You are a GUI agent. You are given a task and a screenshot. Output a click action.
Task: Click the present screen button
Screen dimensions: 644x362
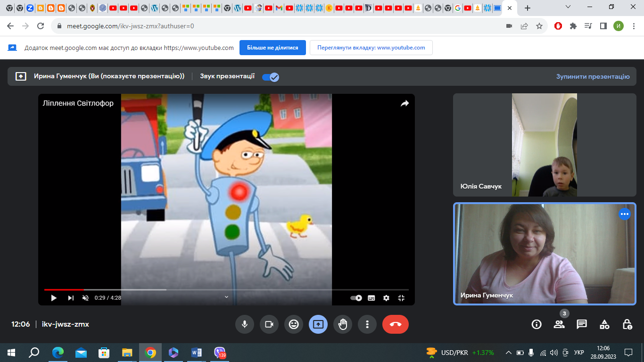pos(318,324)
